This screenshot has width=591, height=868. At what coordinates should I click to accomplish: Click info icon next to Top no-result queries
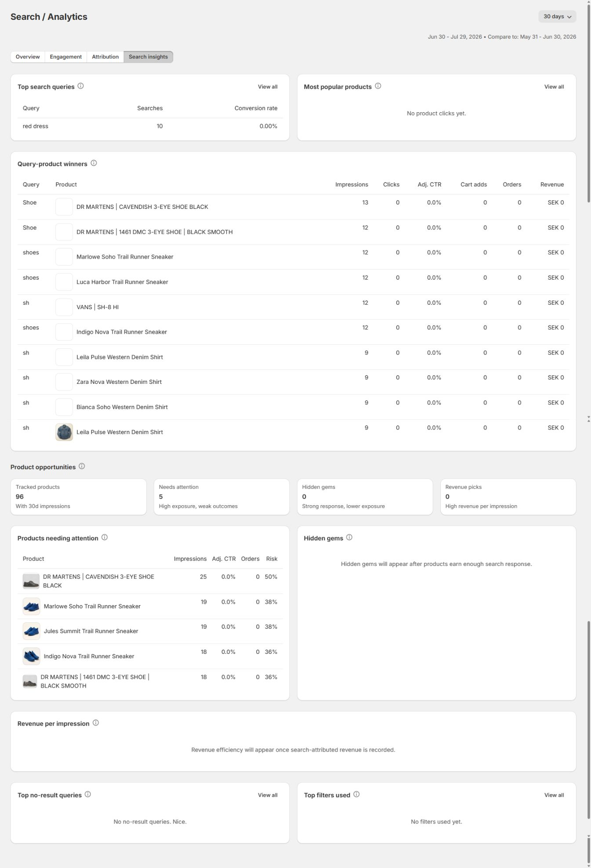[88, 794]
